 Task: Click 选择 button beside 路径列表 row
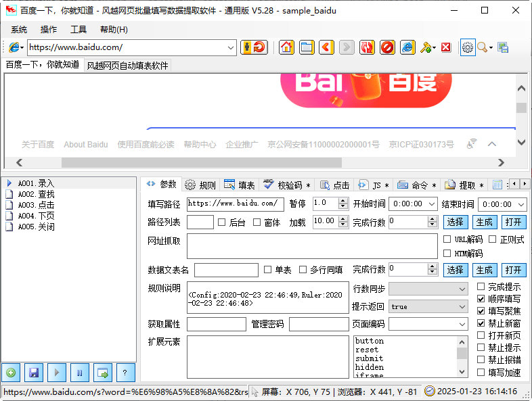point(456,222)
